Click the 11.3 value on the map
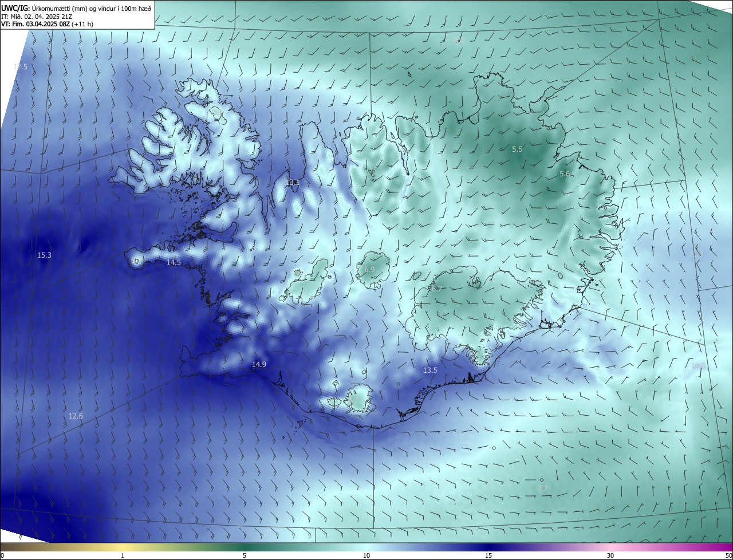733x560 pixels. tap(696, 253)
